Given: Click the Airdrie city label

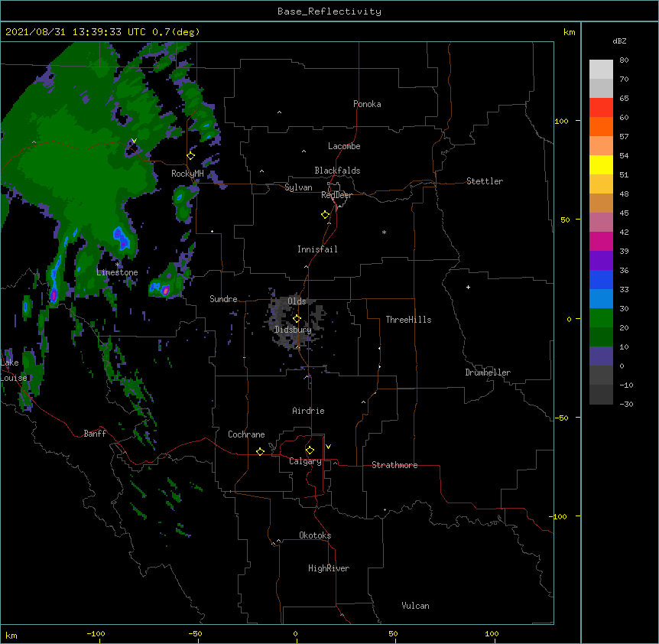Looking at the screenshot, I should point(308,411).
